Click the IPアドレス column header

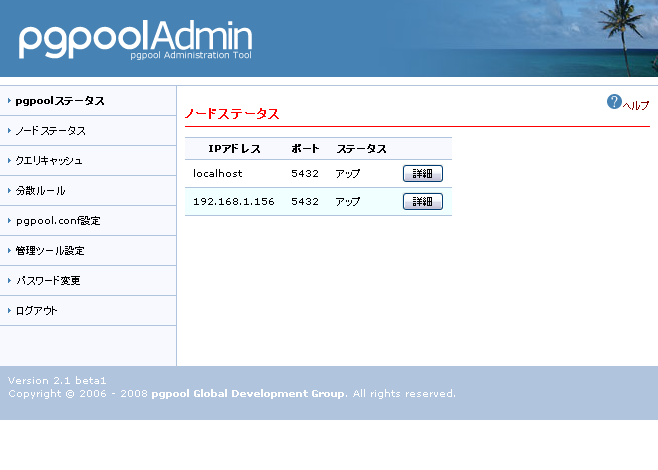pos(234,149)
